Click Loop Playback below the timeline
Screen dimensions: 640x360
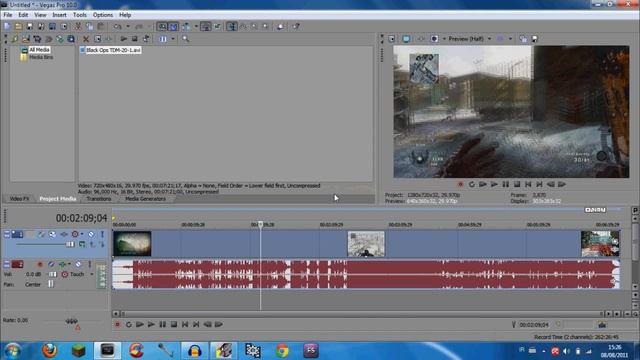click(129, 324)
